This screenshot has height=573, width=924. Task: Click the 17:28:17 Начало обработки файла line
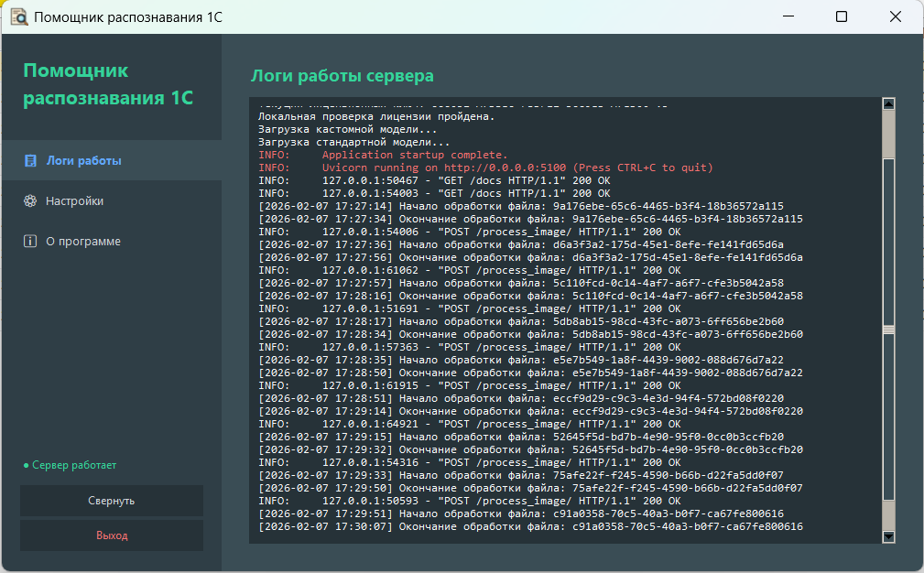click(521, 321)
